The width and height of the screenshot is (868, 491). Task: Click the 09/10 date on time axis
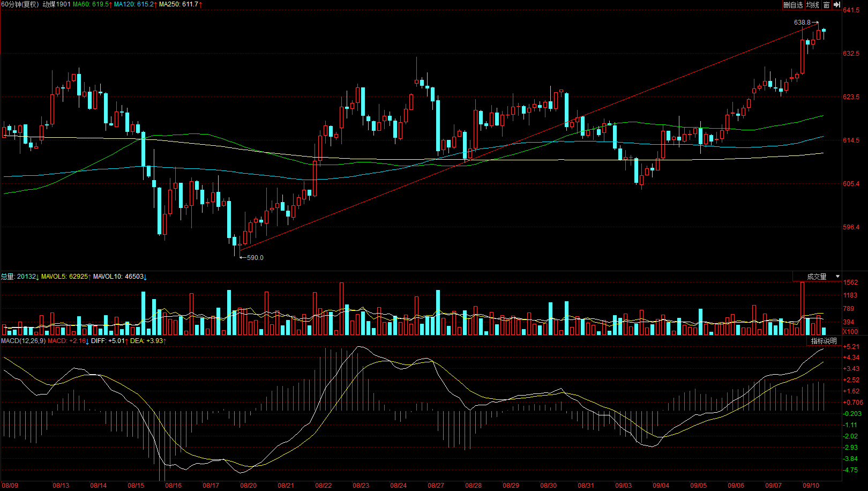(811, 486)
